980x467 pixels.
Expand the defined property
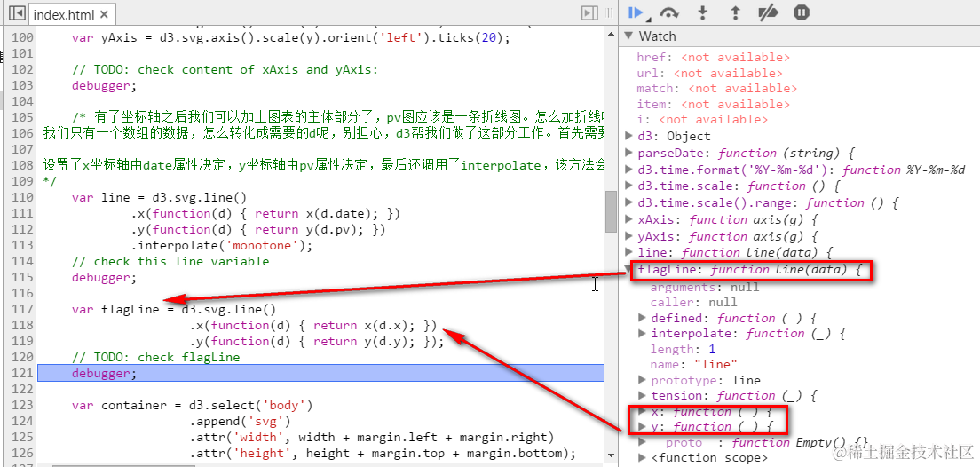click(x=642, y=318)
